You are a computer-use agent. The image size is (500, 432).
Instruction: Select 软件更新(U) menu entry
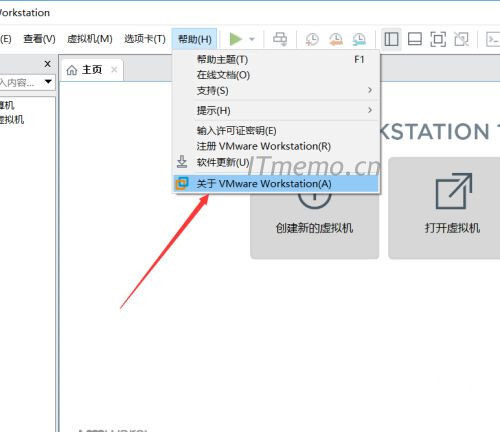click(277, 162)
